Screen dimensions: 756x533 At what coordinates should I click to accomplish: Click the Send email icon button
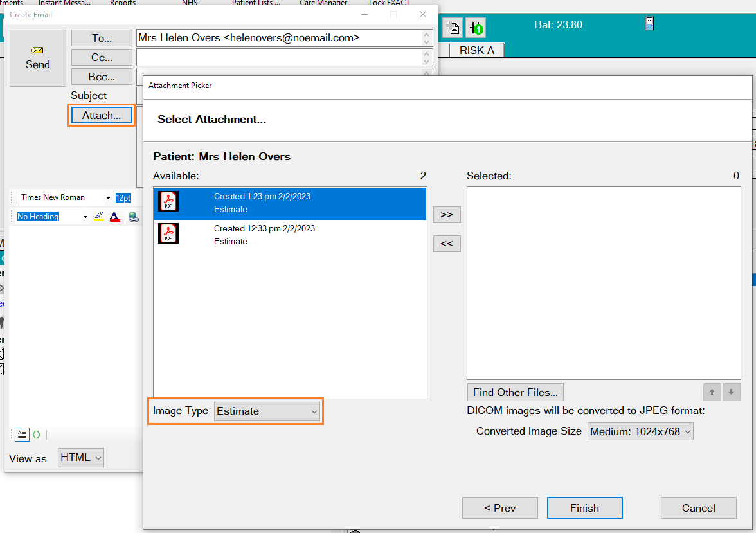38,58
